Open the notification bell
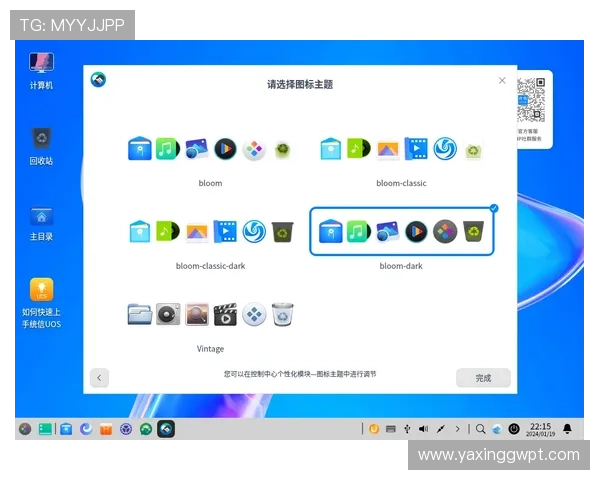Screen dimensions: 600x480 [567, 429]
